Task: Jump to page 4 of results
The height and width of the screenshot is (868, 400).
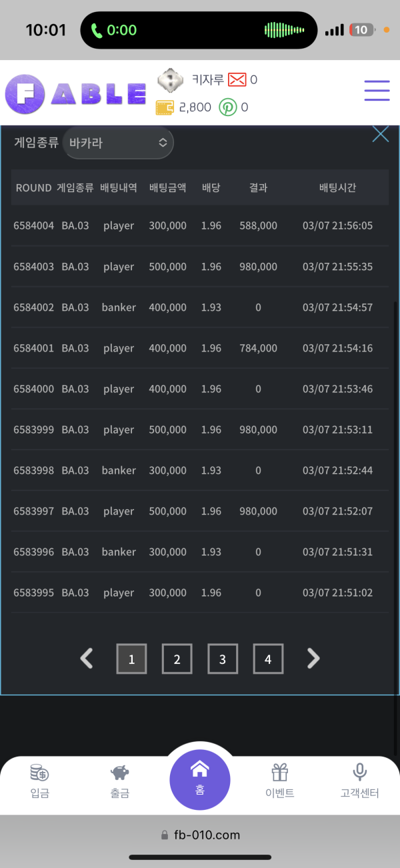Action: point(268,659)
